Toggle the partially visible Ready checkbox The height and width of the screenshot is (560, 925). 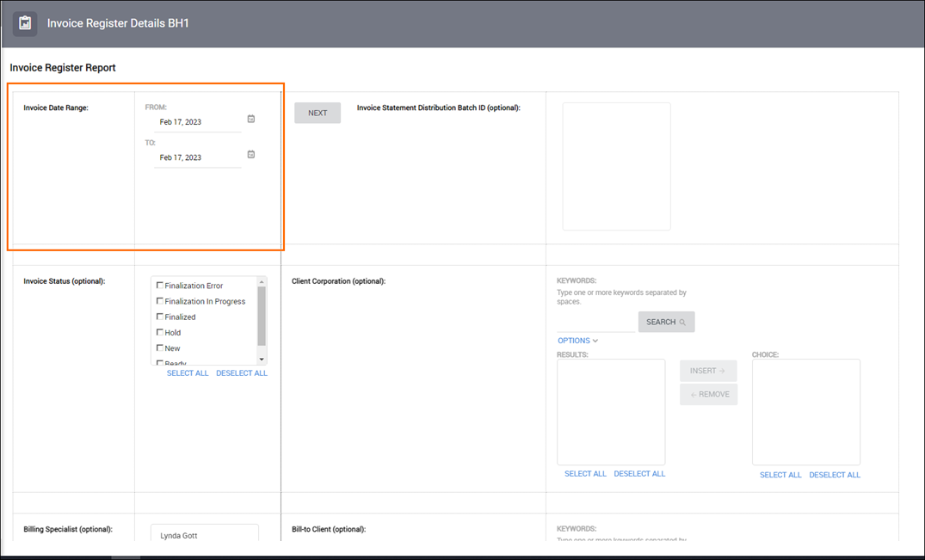(159, 362)
